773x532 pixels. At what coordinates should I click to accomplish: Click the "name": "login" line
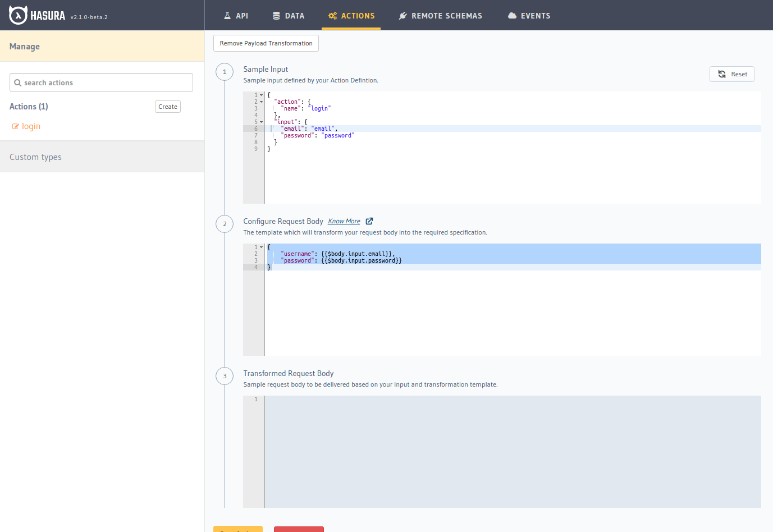coord(305,108)
